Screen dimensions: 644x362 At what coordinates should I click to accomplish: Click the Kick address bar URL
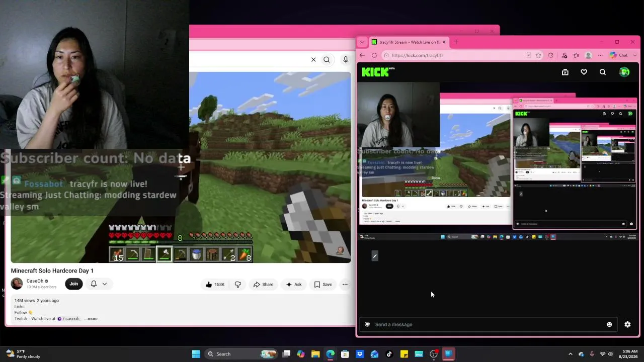417,55
